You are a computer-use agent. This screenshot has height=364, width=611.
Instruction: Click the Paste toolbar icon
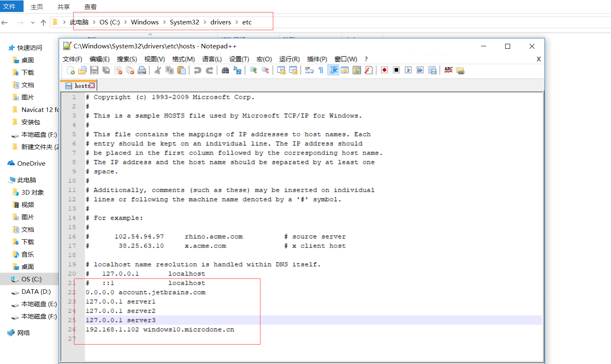pyautogui.click(x=181, y=70)
